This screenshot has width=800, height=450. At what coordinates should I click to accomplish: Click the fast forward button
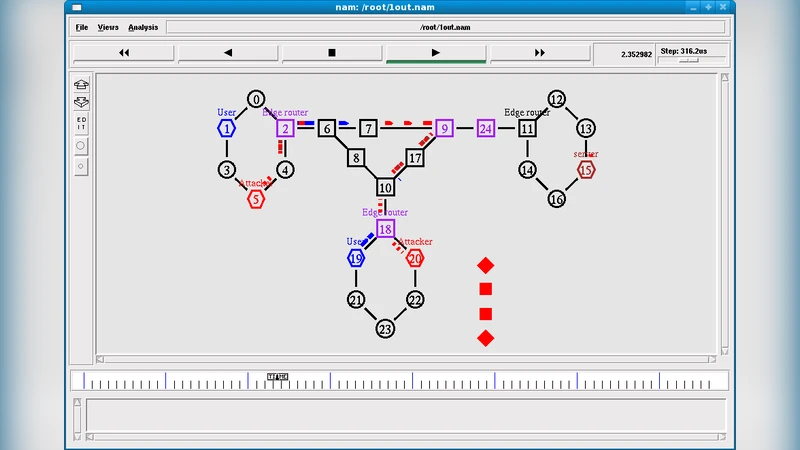click(x=540, y=53)
